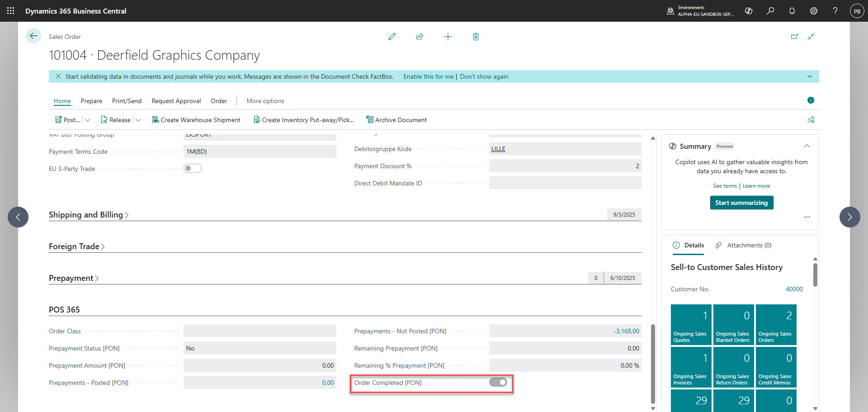Screen dimensions: 868x412
Task: Open More options menu
Action: pos(265,101)
